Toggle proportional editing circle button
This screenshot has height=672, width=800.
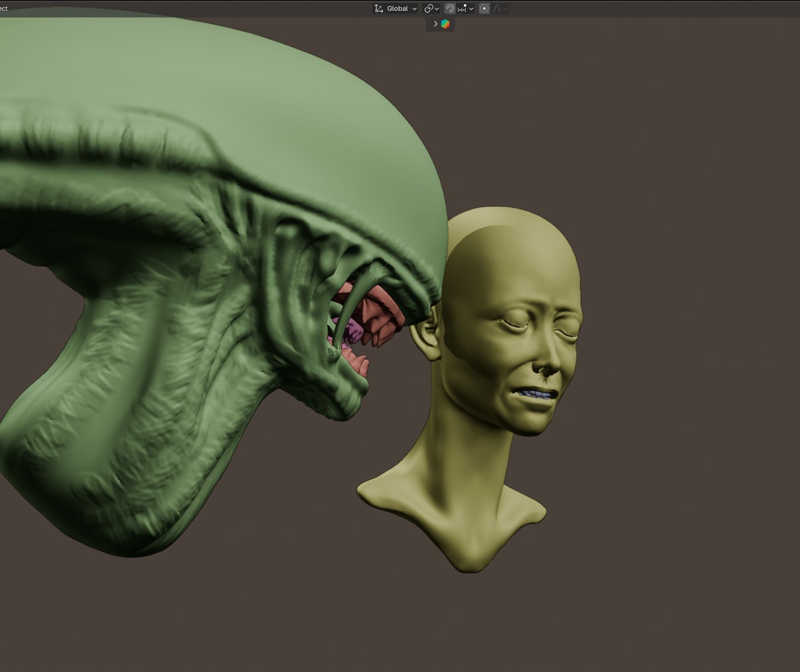pos(484,8)
